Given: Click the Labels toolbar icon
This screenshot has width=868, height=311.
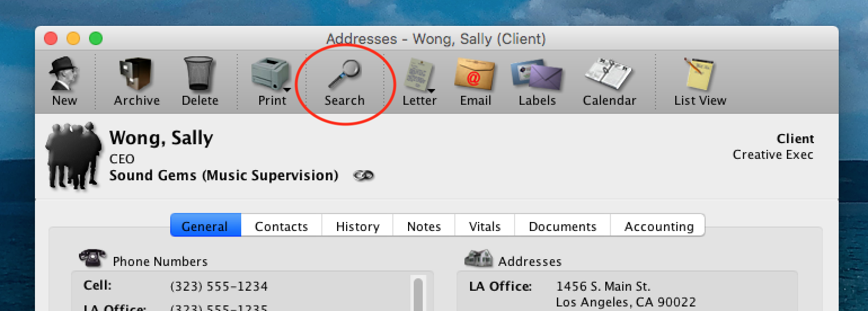Looking at the screenshot, I should [537, 75].
